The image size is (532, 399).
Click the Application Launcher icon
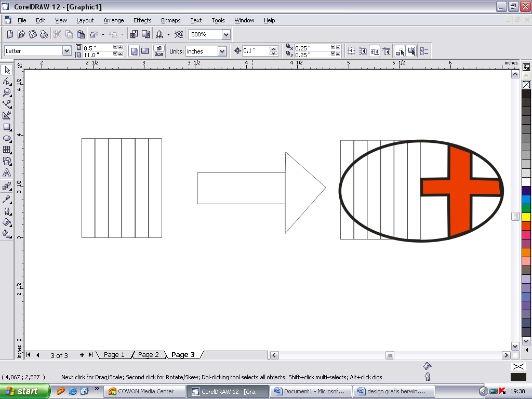click(159, 34)
